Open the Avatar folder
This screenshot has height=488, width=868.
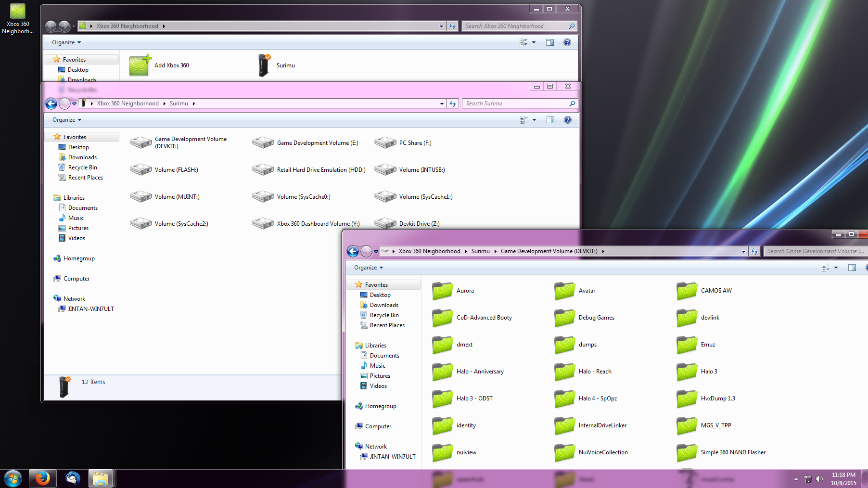(575, 291)
